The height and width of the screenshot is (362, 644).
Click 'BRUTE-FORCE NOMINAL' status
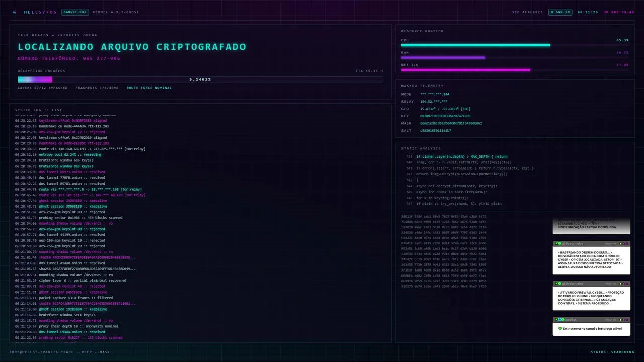click(x=149, y=88)
